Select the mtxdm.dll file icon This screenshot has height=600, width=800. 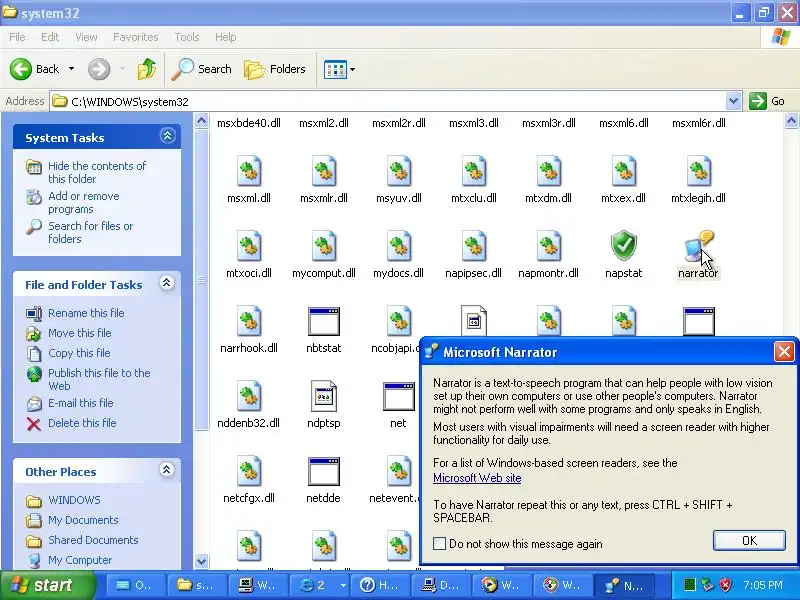549,171
